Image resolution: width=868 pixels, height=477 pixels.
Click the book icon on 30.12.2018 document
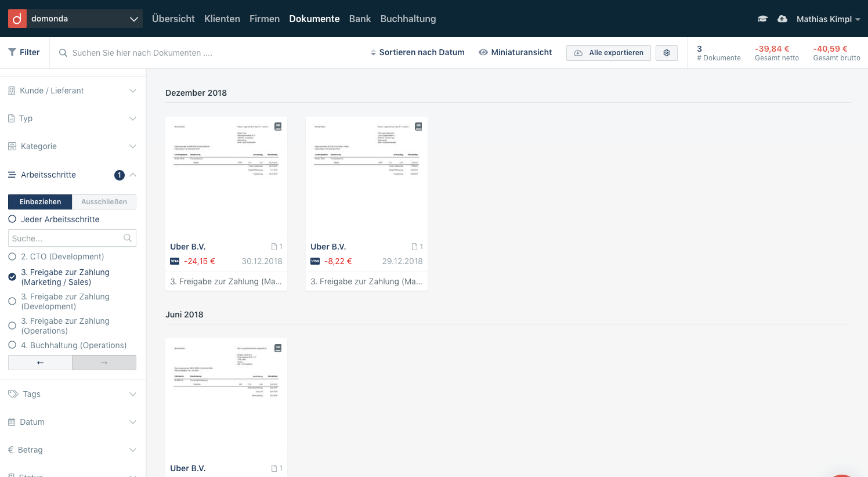click(278, 127)
